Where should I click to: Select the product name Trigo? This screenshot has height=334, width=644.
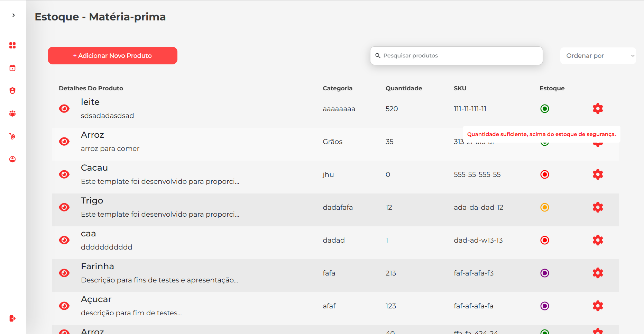(x=92, y=201)
